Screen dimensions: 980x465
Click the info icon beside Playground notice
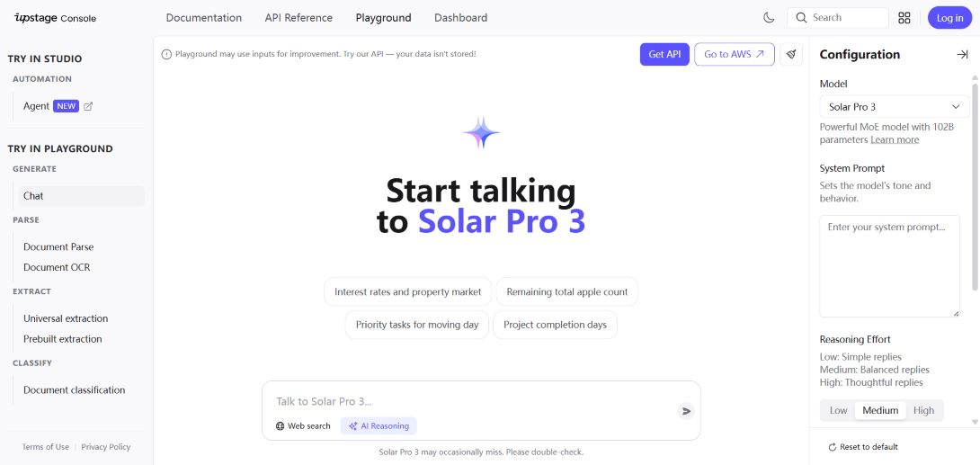click(166, 54)
